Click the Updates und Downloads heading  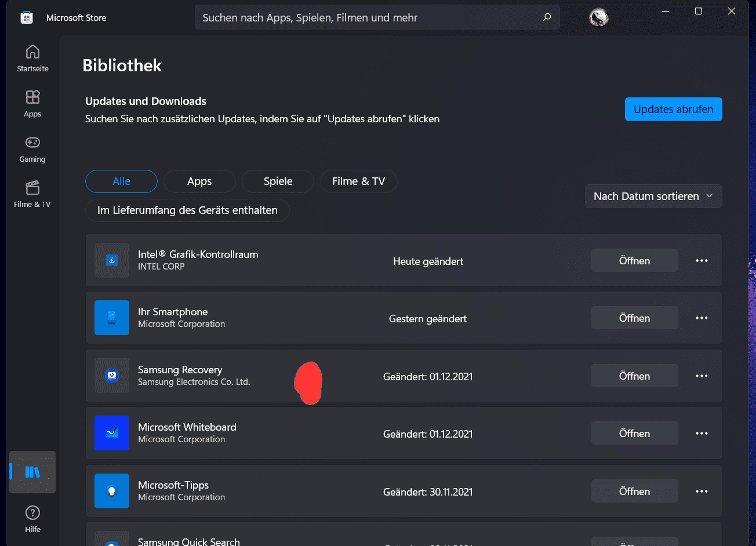click(146, 101)
